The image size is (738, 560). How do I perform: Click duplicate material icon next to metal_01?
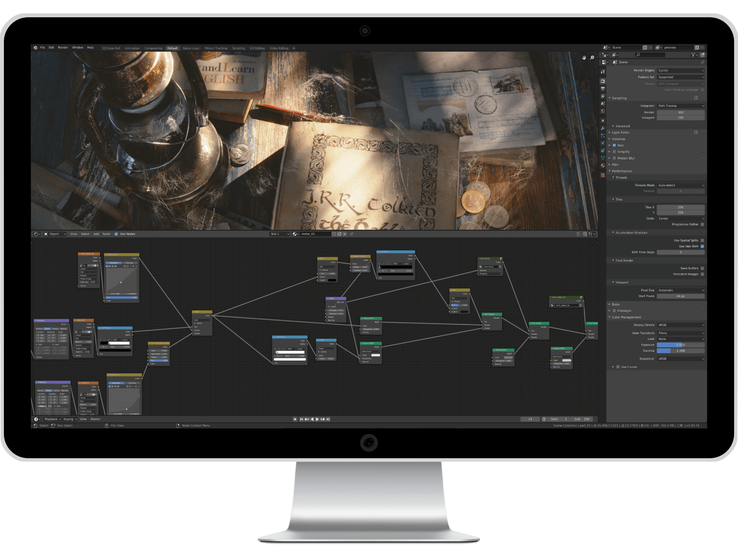[339, 234]
